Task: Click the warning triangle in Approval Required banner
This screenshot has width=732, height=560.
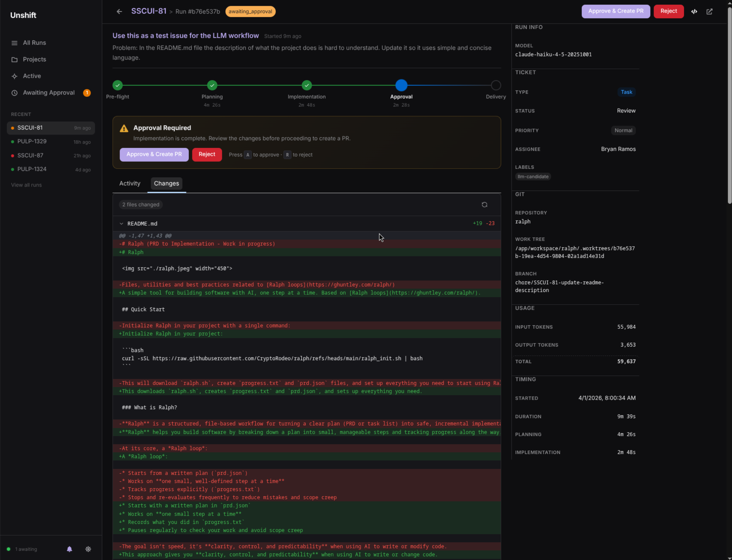Action: pos(124,128)
